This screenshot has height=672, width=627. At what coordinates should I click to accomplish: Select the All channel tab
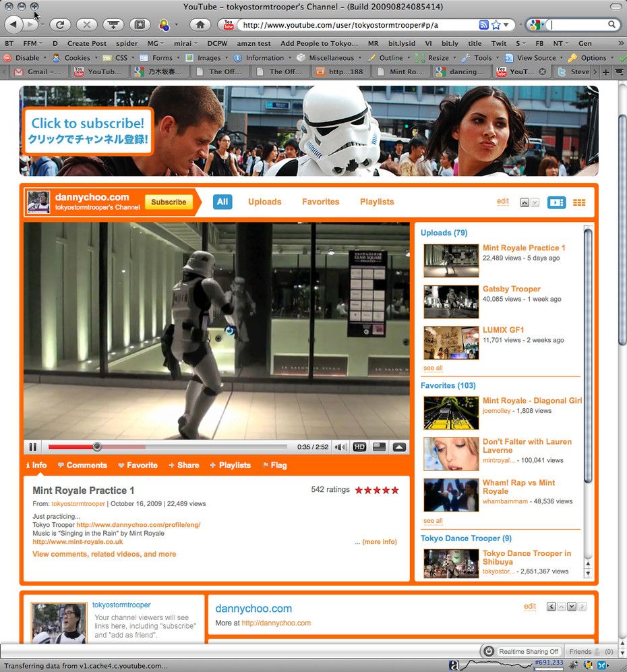[x=222, y=202]
